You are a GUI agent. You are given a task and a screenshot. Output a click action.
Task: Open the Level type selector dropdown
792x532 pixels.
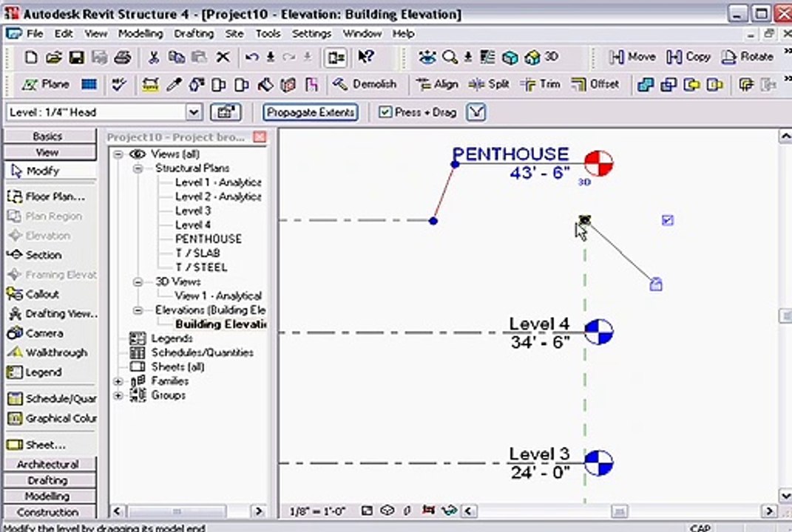tap(194, 112)
